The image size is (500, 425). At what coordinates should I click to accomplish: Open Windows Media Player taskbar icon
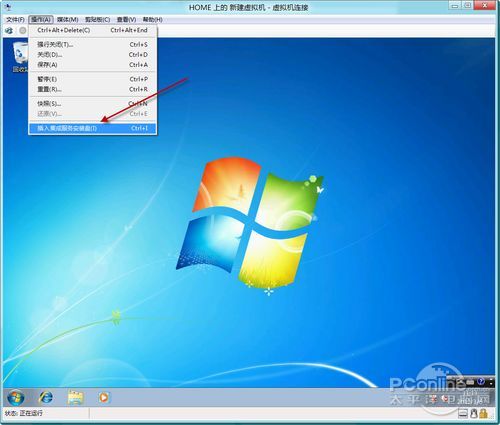tap(104, 397)
